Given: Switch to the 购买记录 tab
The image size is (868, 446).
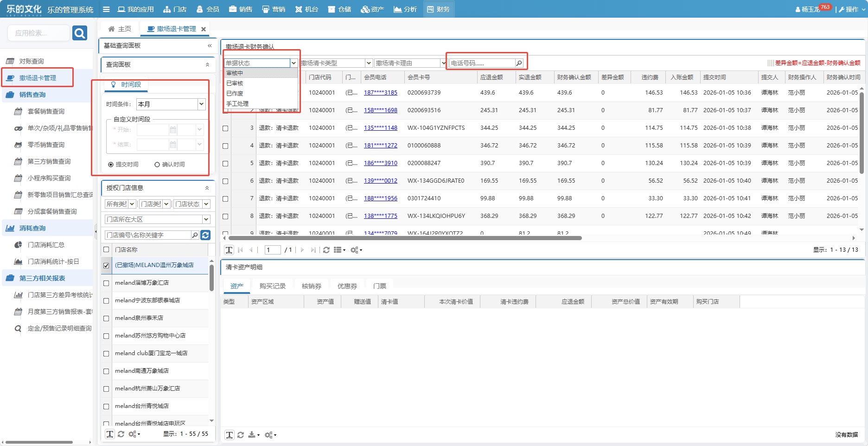Looking at the screenshot, I should point(272,286).
